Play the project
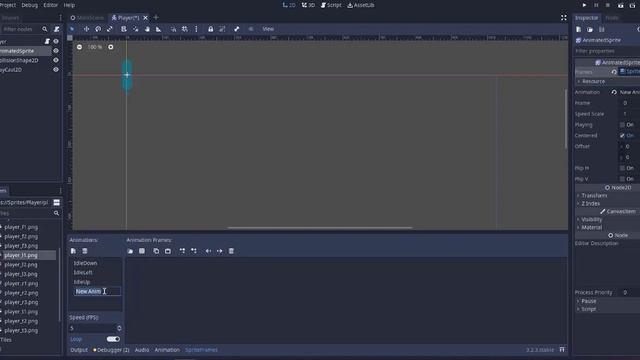 [584, 5]
